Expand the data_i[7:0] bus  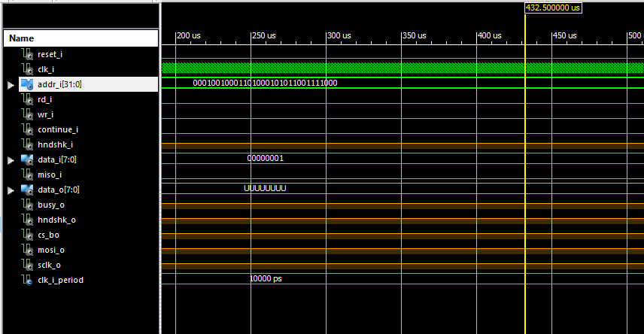click(11, 160)
